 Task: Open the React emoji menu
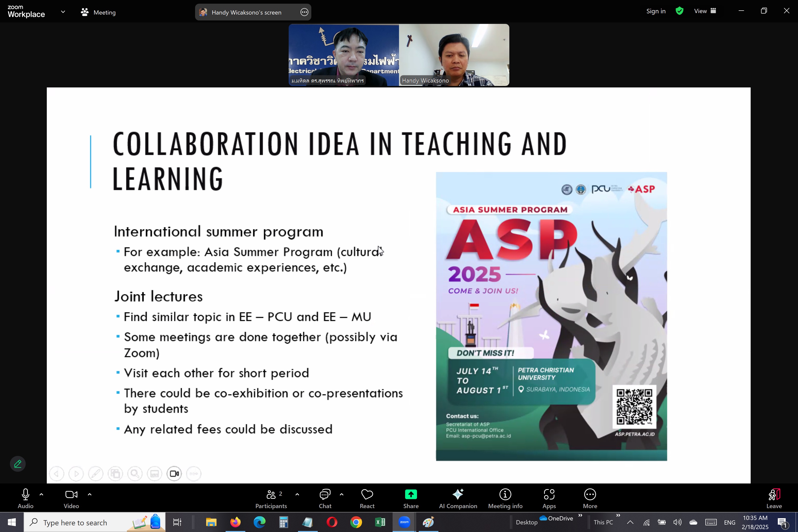(367, 498)
